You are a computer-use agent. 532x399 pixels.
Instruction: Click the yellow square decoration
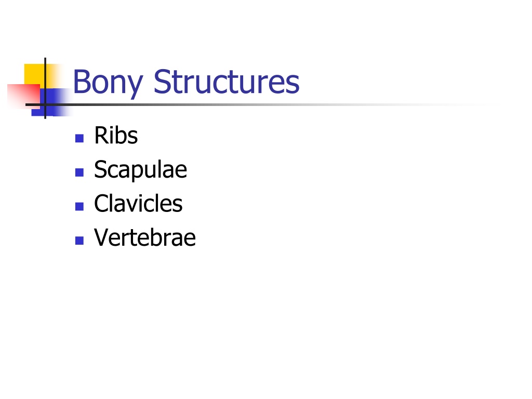36,74
